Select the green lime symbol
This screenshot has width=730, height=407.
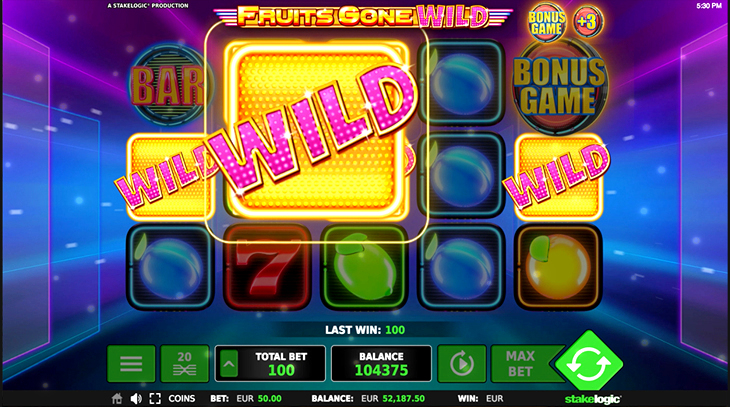(x=365, y=267)
